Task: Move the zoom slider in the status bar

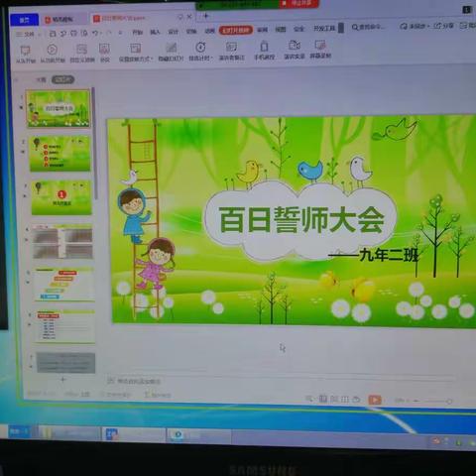Action: coord(448,402)
